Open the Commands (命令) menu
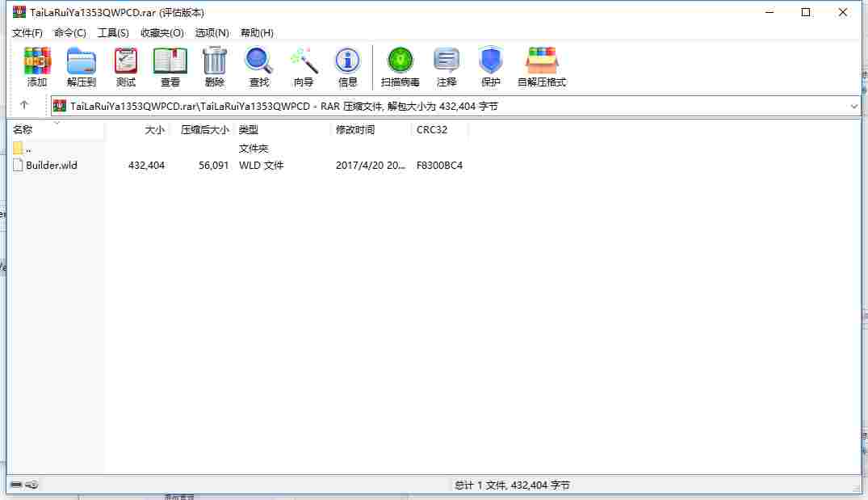This screenshot has width=868, height=500. [69, 32]
